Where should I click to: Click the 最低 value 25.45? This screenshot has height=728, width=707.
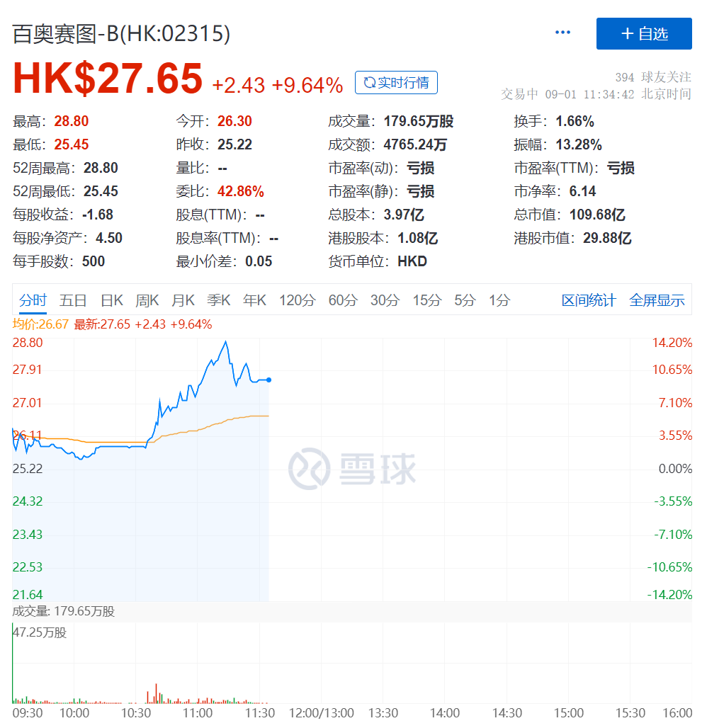(72, 144)
